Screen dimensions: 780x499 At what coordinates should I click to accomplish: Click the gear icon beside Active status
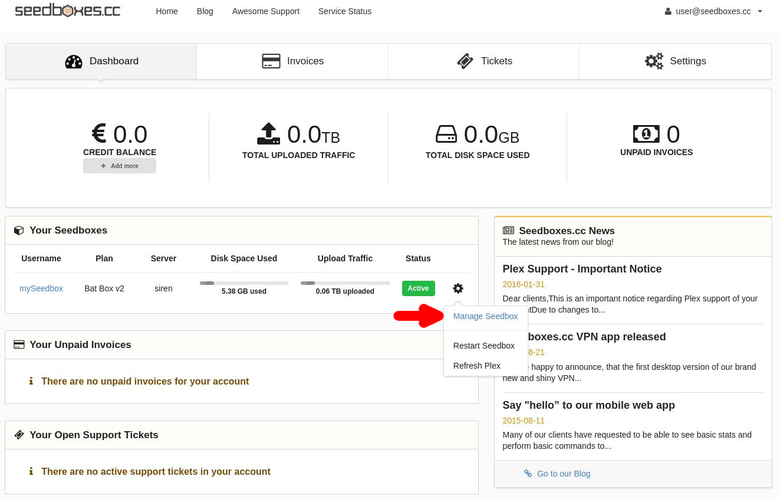point(458,289)
